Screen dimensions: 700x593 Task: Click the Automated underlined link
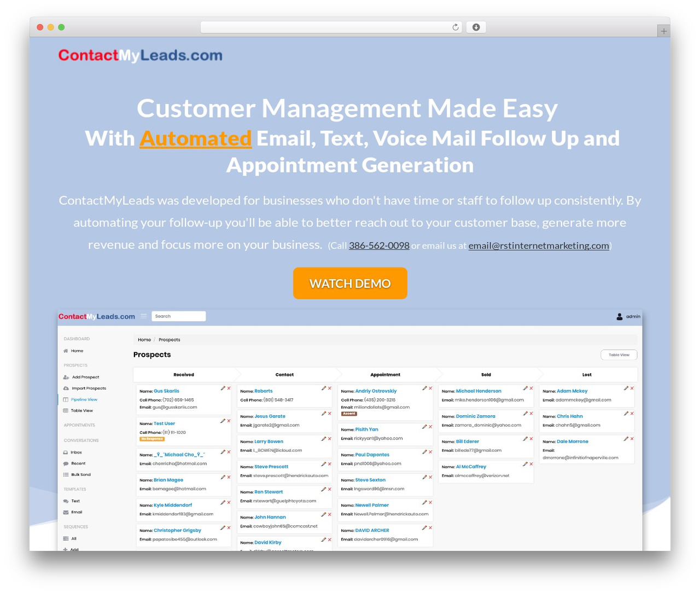196,138
